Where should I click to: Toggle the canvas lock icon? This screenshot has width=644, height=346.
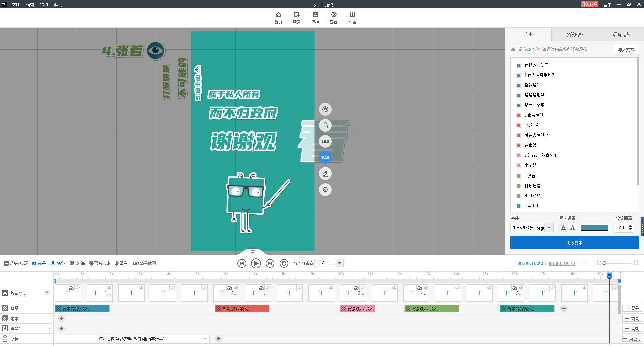325,125
